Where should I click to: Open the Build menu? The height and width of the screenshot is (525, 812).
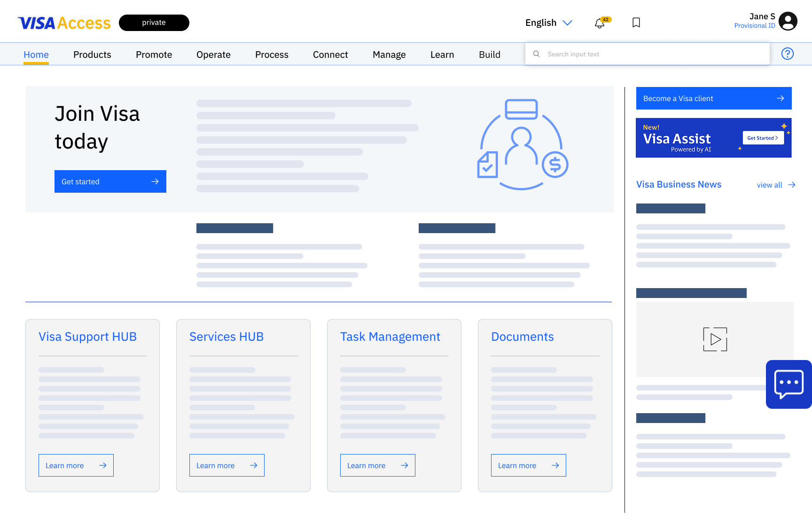click(490, 55)
